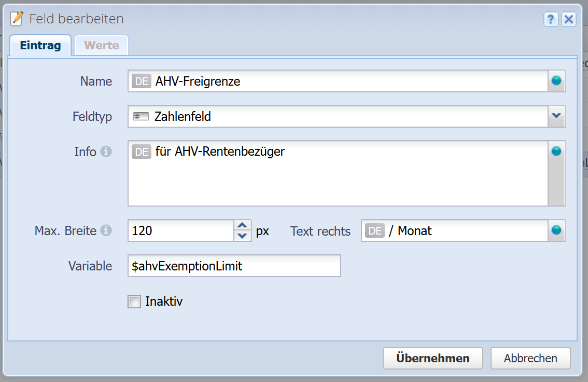Click the globe icon in the Info field
This screenshot has width=588, height=382.
[x=556, y=152]
